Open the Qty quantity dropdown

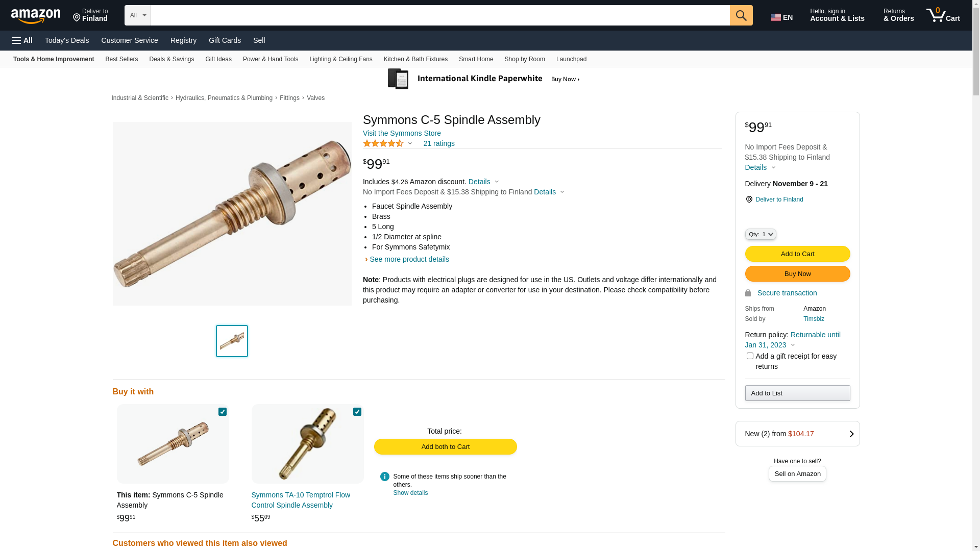[761, 234]
